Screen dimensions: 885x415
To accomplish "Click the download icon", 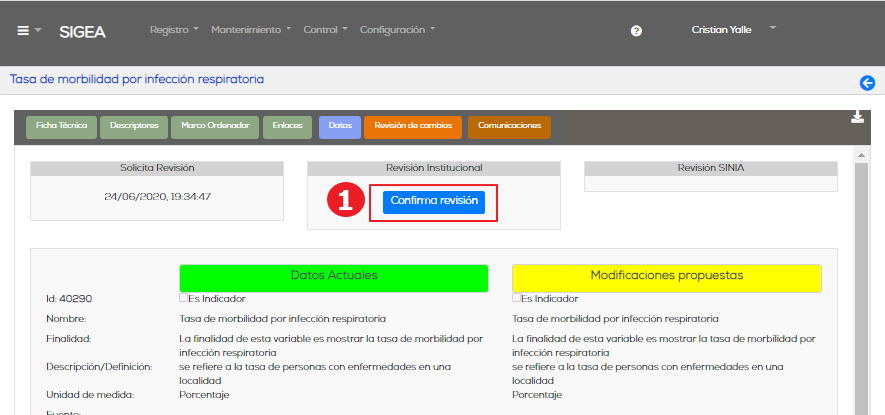I will (x=857, y=117).
